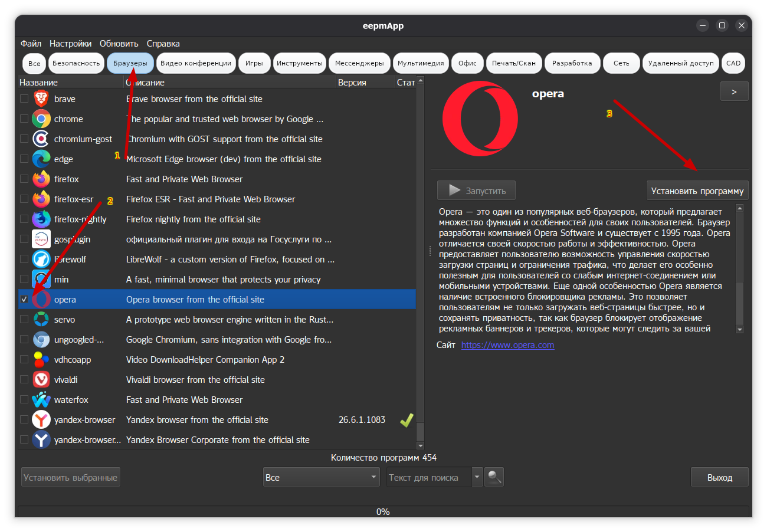Open the Видео конференции category tab
The width and height of the screenshot is (767, 532).
[x=196, y=63]
